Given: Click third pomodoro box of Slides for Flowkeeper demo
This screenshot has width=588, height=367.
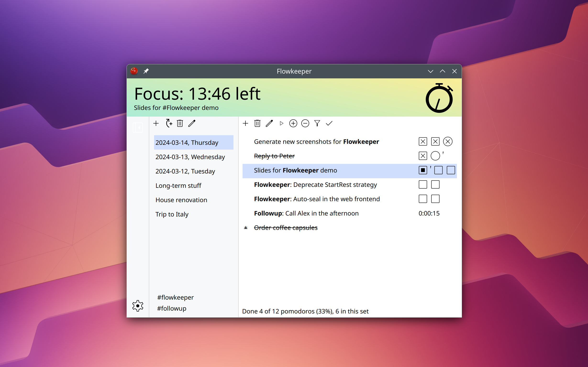Looking at the screenshot, I should coord(451,170).
